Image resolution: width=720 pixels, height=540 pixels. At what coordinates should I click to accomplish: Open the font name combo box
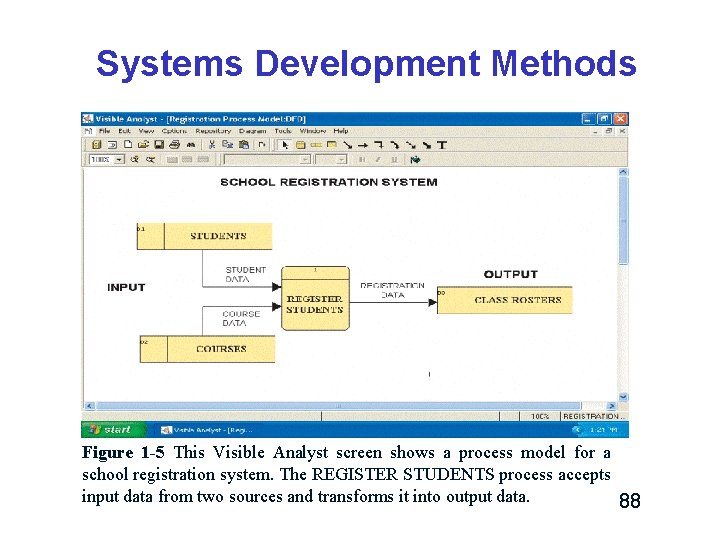(267, 159)
